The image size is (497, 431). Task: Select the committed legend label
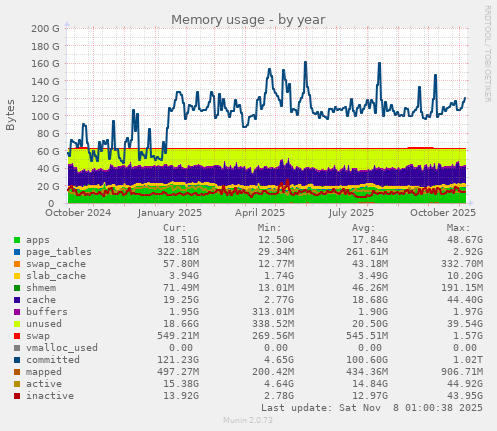point(53,360)
